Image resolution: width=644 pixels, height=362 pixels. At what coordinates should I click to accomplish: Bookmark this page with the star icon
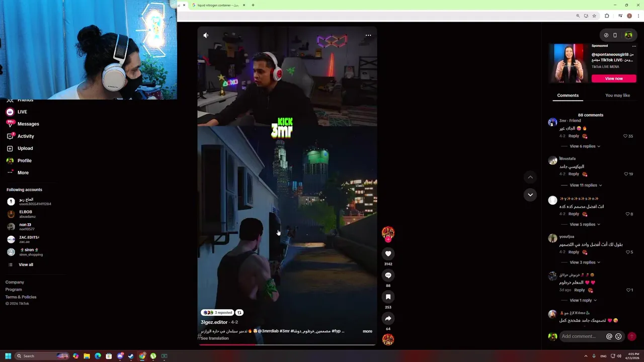click(594, 16)
